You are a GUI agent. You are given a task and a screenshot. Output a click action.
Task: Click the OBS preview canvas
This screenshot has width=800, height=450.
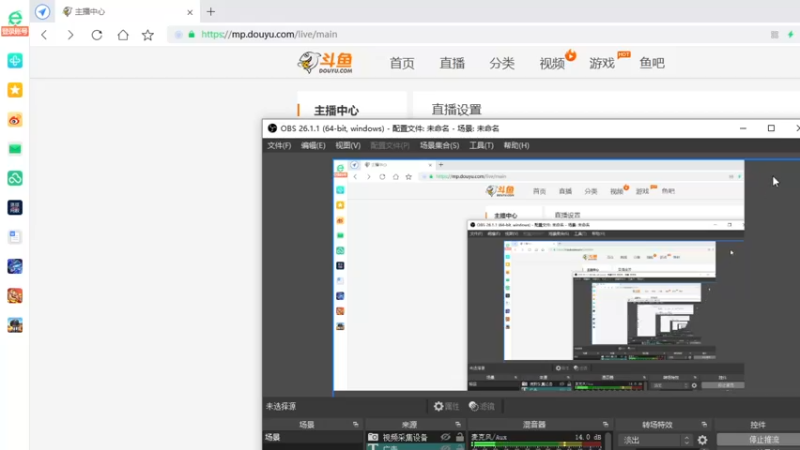pyautogui.click(x=539, y=276)
